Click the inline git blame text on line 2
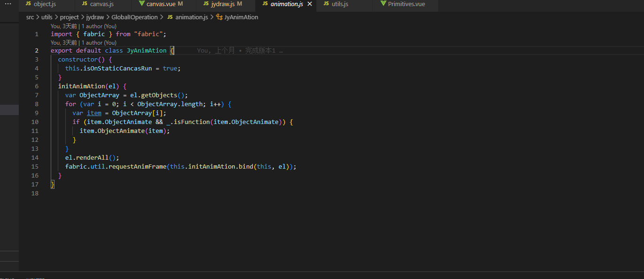 coord(240,50)
